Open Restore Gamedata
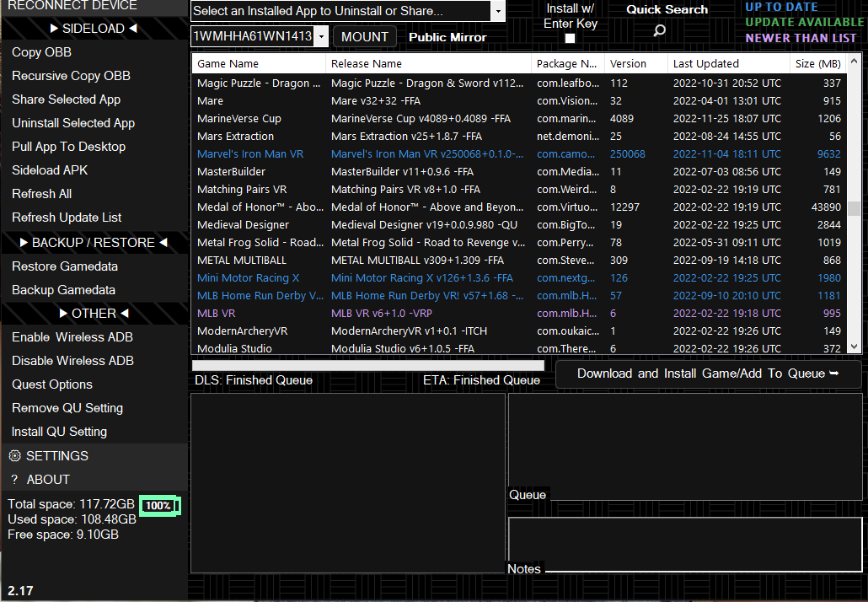Image resolution: width=868 pixels, height=602 pixels. click(x=65, y=266)
